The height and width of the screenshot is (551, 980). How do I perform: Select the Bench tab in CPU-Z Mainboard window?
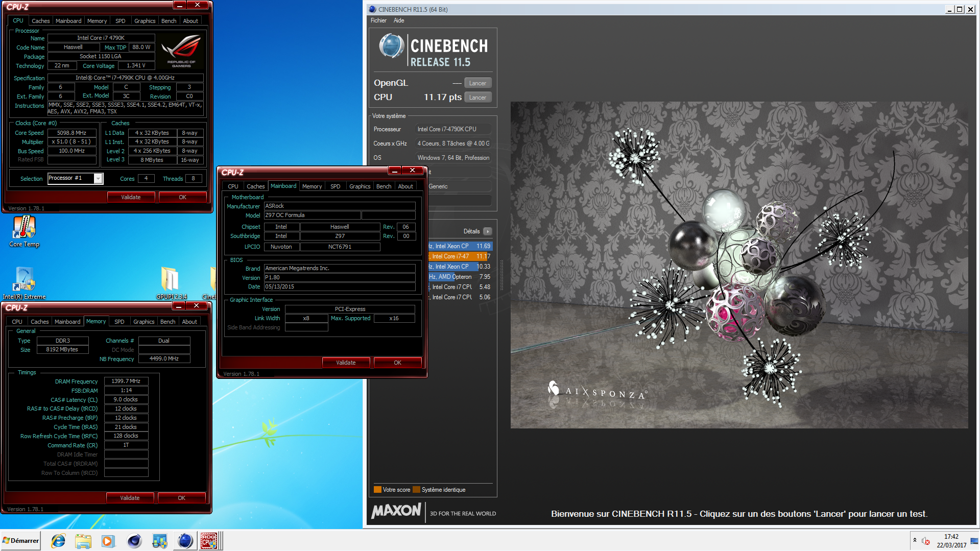[x=384, y=186]
